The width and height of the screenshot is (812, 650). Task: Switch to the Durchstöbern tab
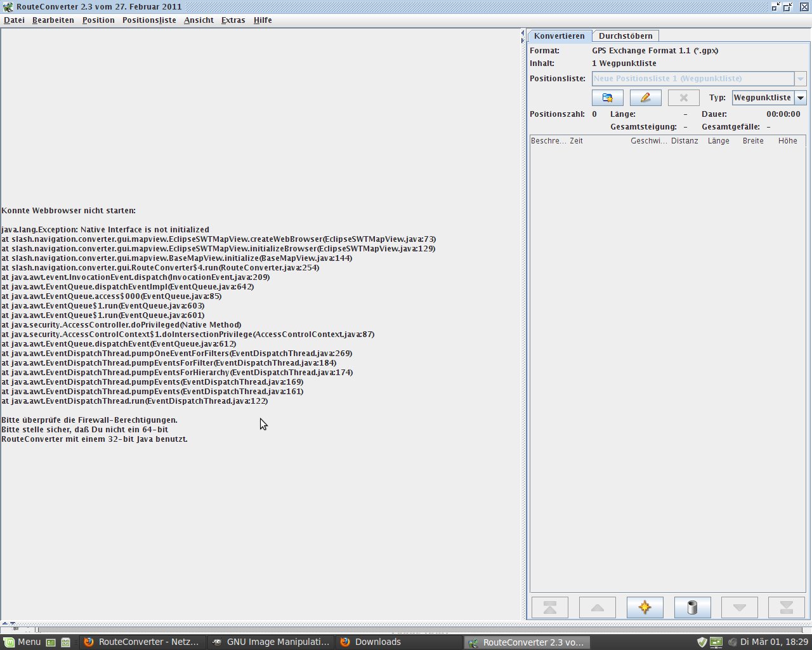tap(625, 36)
